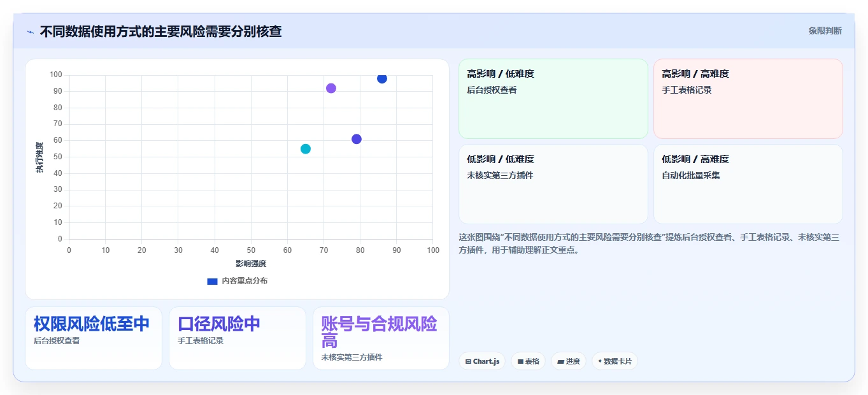Select the 账号与合规风险高 stat card
The height and width of the screenshot is (395, 868).
(381, 338)
